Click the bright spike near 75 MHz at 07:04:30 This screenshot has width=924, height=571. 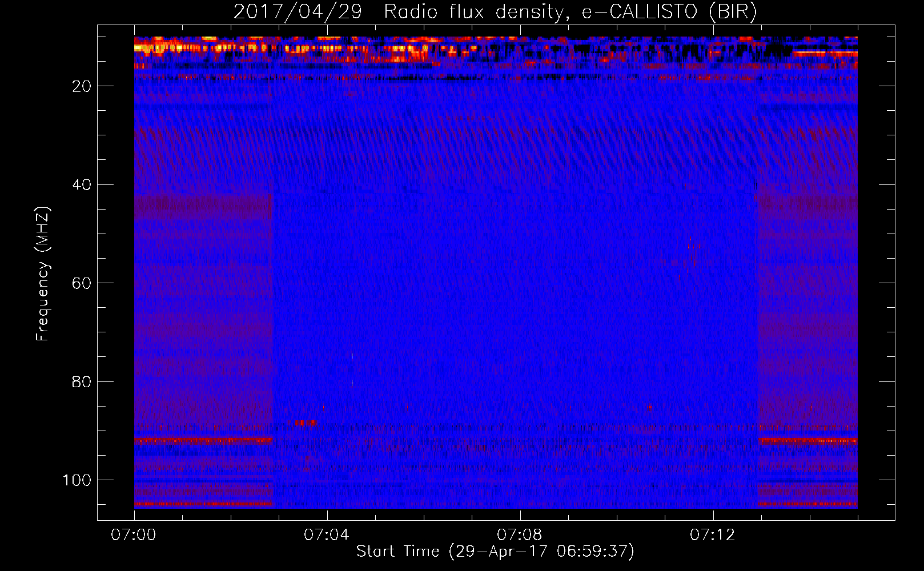pos(352,357)
